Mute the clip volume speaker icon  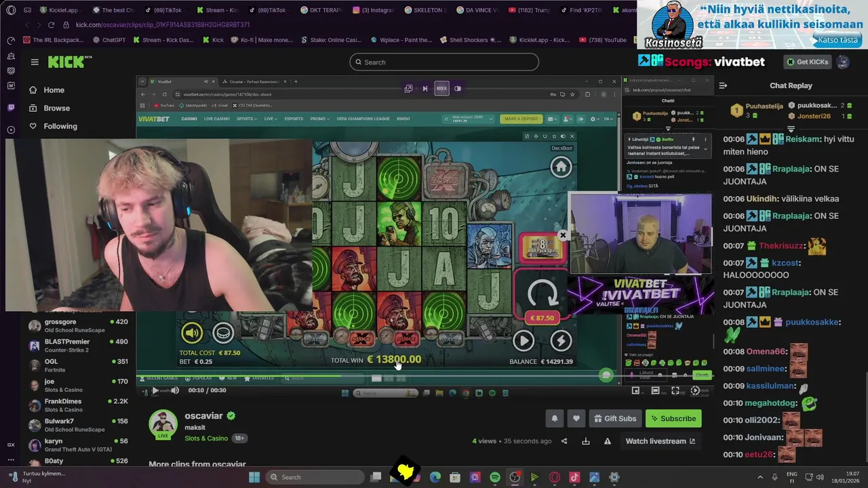(x=174, y=390)
